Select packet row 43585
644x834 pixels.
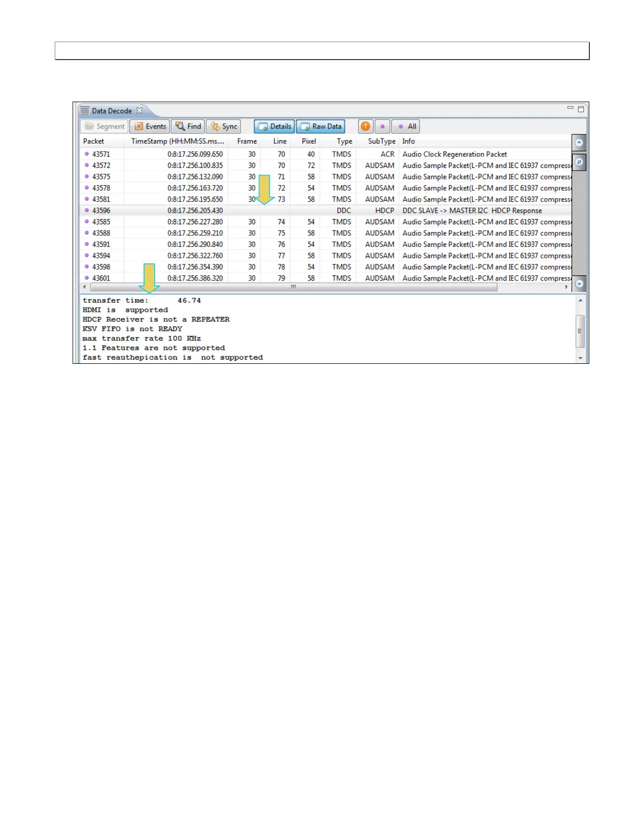click(x=325, y=222)
